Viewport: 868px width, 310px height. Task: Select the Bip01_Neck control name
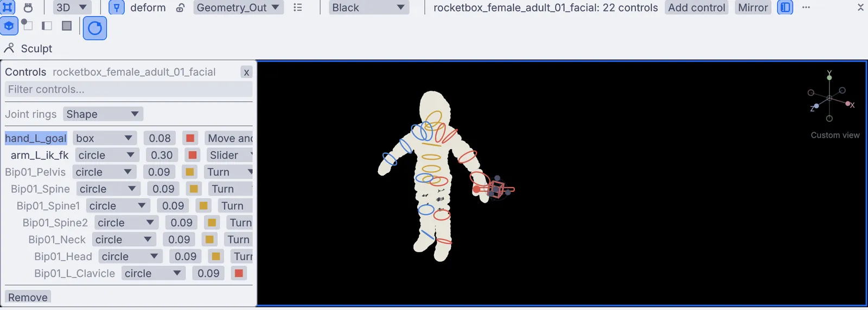57,240
